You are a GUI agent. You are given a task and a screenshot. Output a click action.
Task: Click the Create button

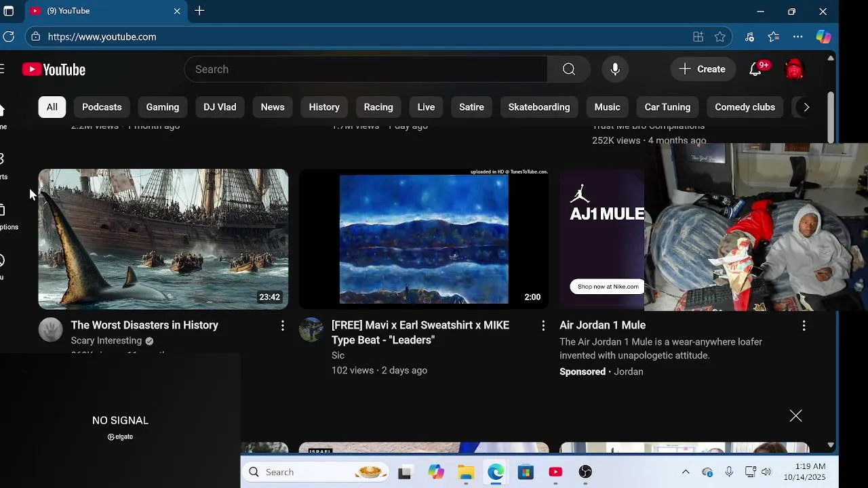703,69
